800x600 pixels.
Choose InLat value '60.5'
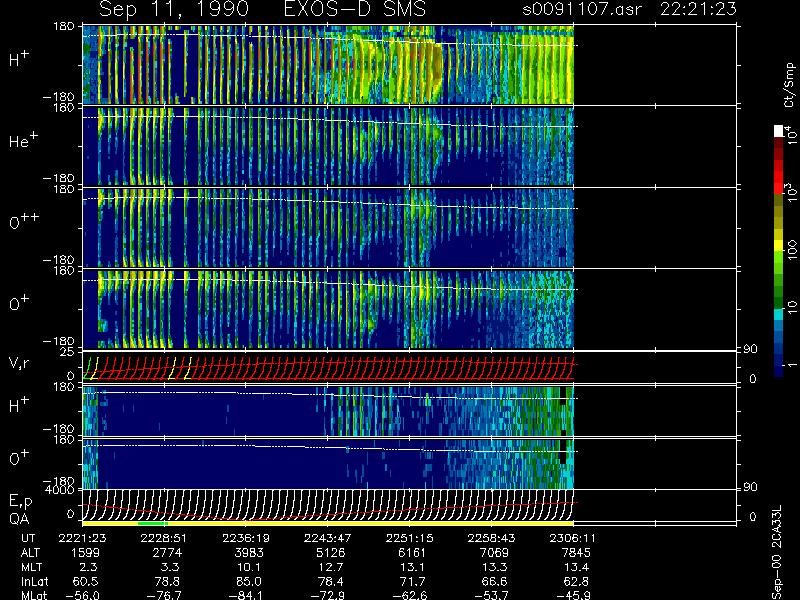pyautogui.click(x=87, y=581)
